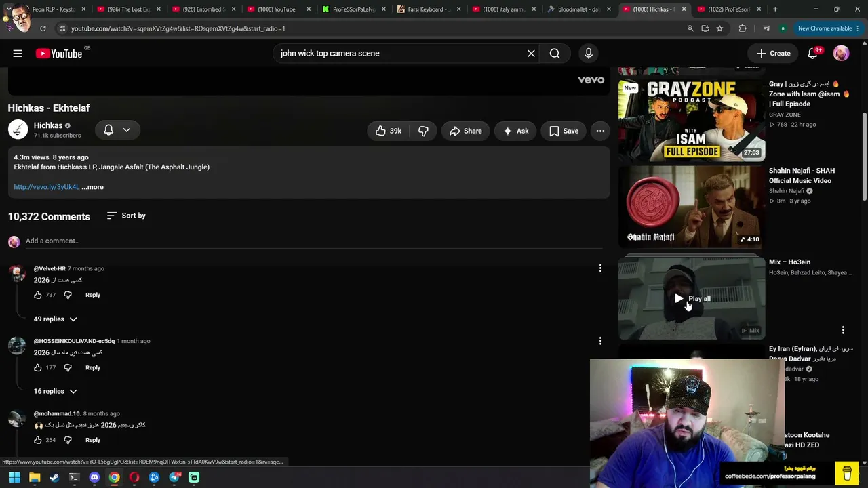868x488 pixels.
Task: Open the Hichkas channel avatar
Action: [x=18, y=129]
